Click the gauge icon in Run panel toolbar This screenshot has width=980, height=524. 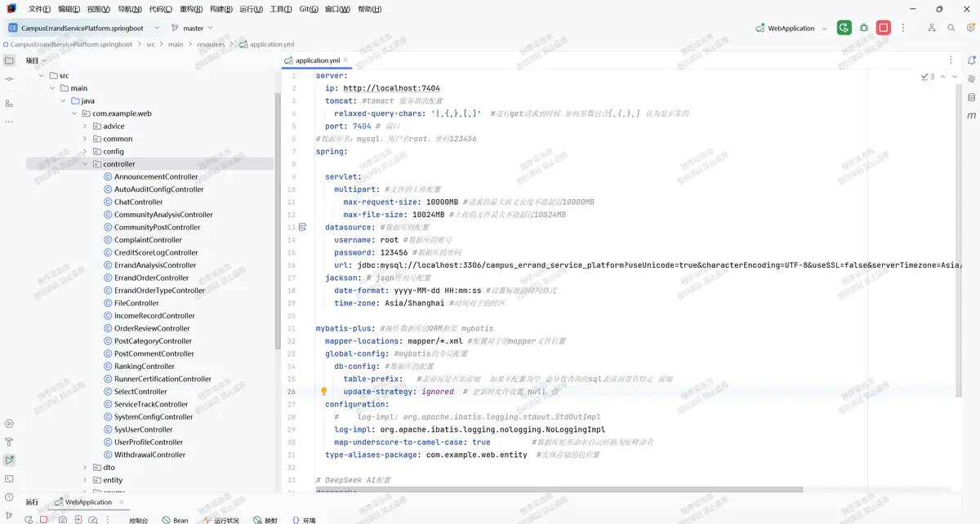(x=93, y=520)
